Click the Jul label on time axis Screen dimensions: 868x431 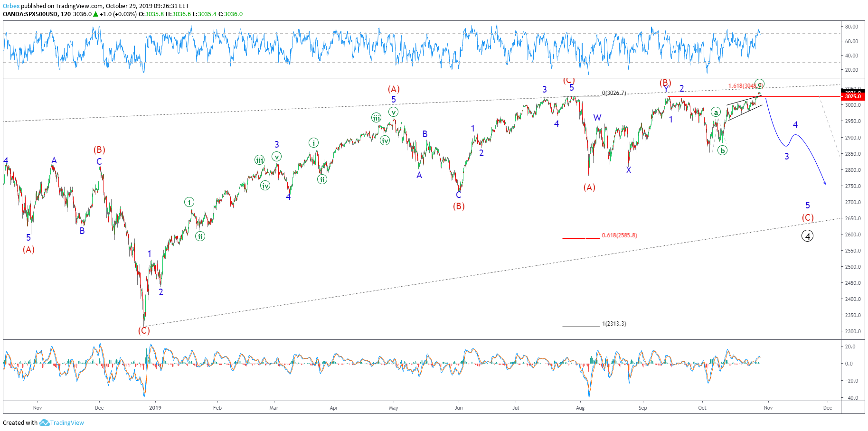[x=516, y=408]
